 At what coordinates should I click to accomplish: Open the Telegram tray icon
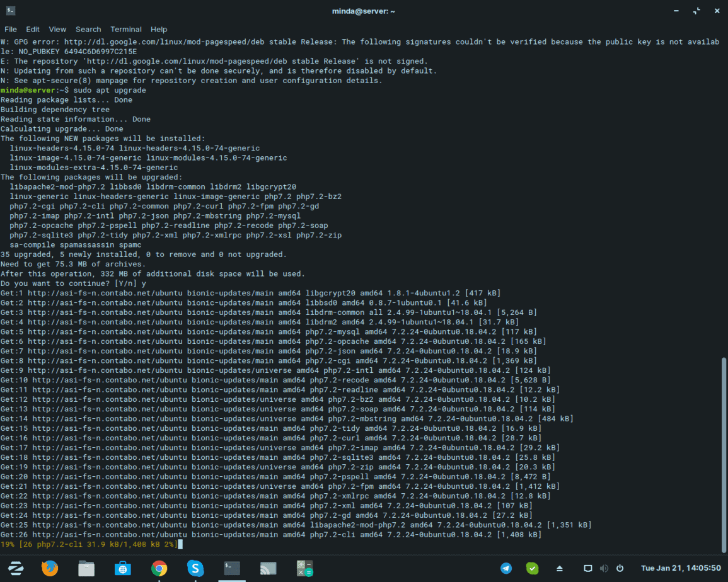click(506, 568)
